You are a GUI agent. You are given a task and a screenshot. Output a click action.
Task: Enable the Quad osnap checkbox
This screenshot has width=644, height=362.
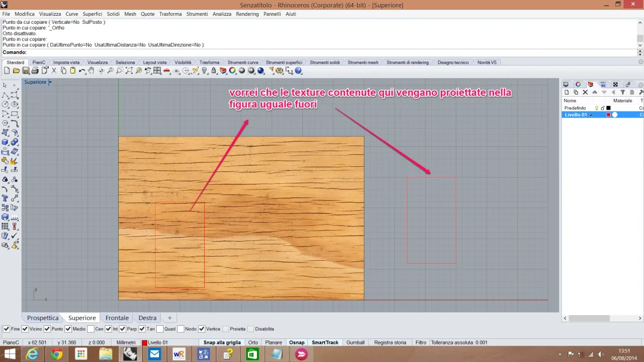(x=160, y=329)
